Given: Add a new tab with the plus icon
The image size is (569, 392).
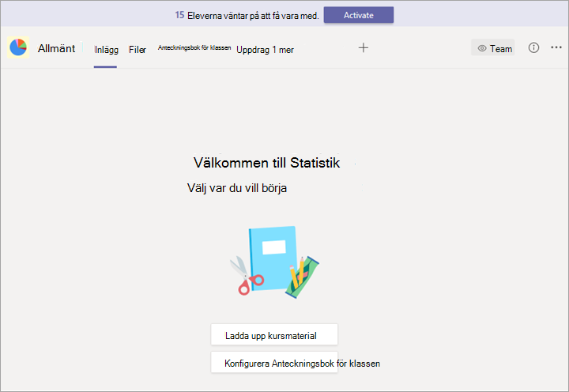Looking at the screenshot, I should point(364,47).
